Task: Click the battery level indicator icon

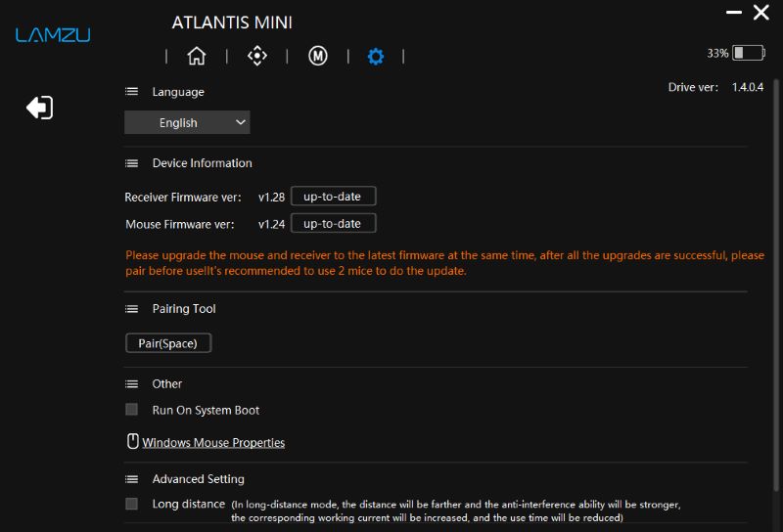Action: coord(749,53)
